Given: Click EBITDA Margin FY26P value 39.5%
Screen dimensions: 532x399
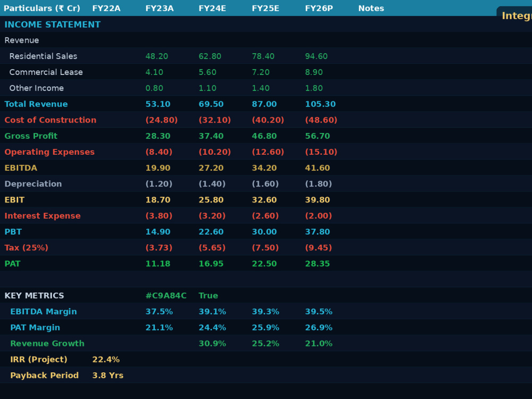Looking at the screenshot, I should click(x=319, y=311).
